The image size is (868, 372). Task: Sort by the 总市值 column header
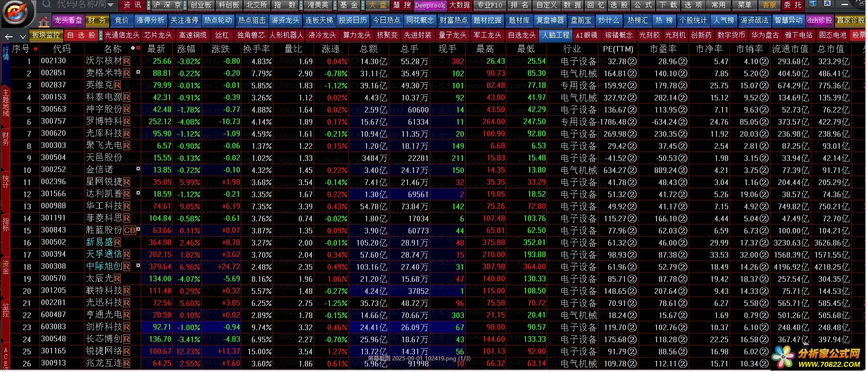pos(830,49)
